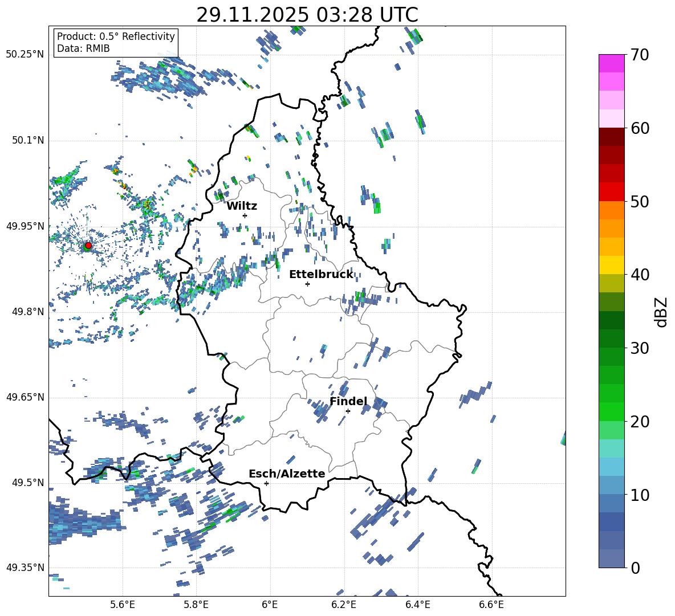Pick the bright green 20 dBZ swatch
Image resolution: width=675 pixels, height=616 pixels.
(612, 411)
